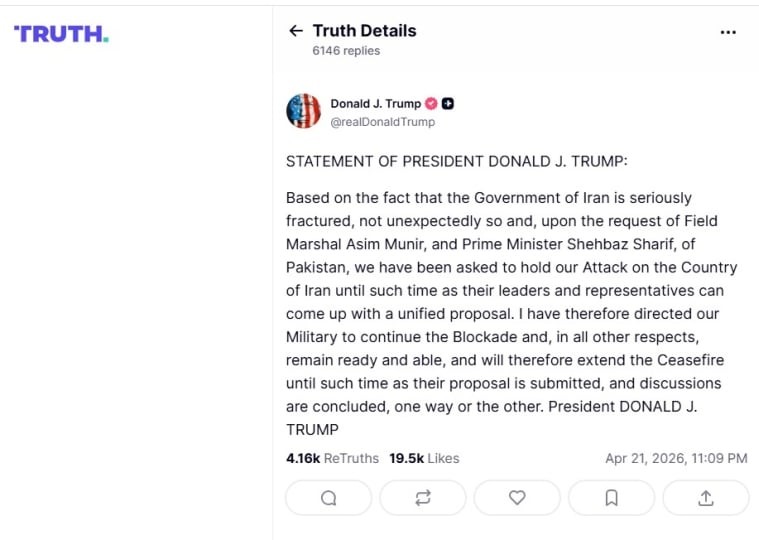
Task: Open Donald J. Trump's profile avatar
Action: click(303, 111)
